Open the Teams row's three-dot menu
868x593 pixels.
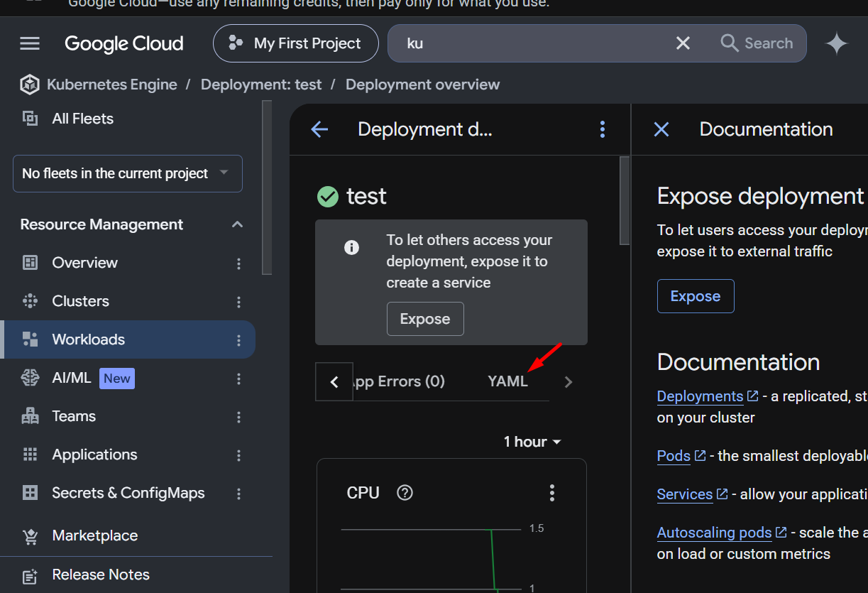(x=238, y=417)
